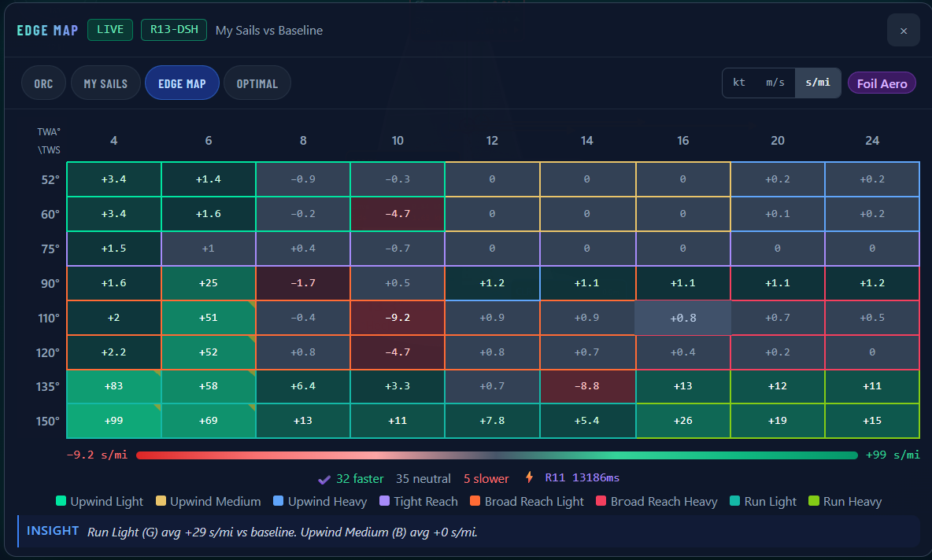Switch to the MY SAILS tab

[x=105, y=83]
